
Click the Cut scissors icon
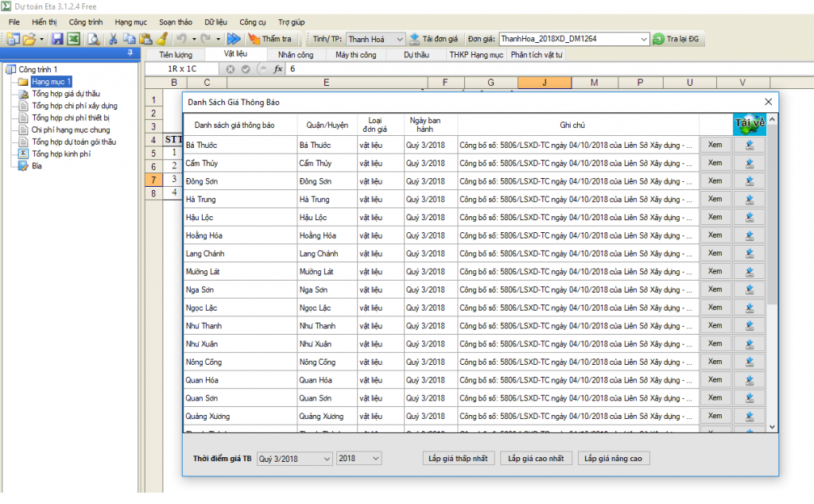[x=113, y=39]
